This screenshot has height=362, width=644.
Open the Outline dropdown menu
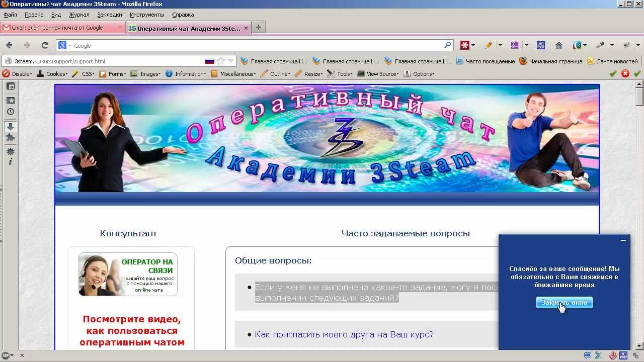(276, 74)
